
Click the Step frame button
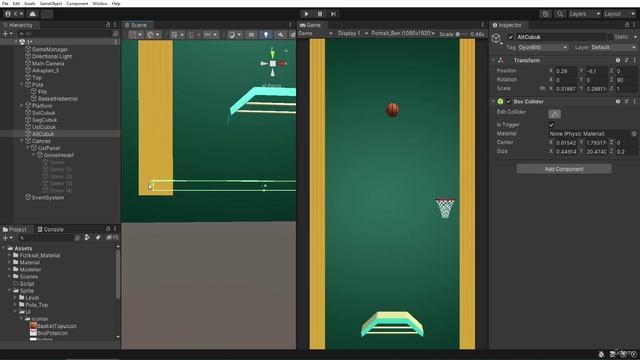pos(333,14)
